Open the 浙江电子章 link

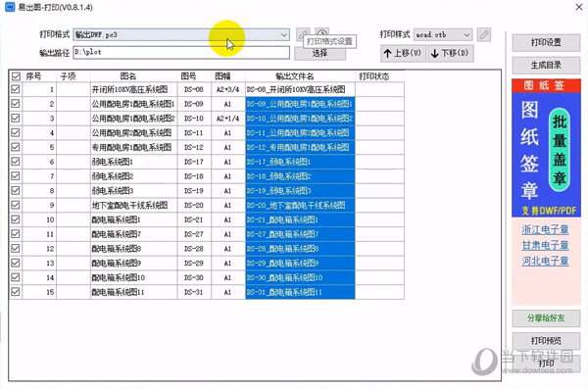tap(545, 229)
